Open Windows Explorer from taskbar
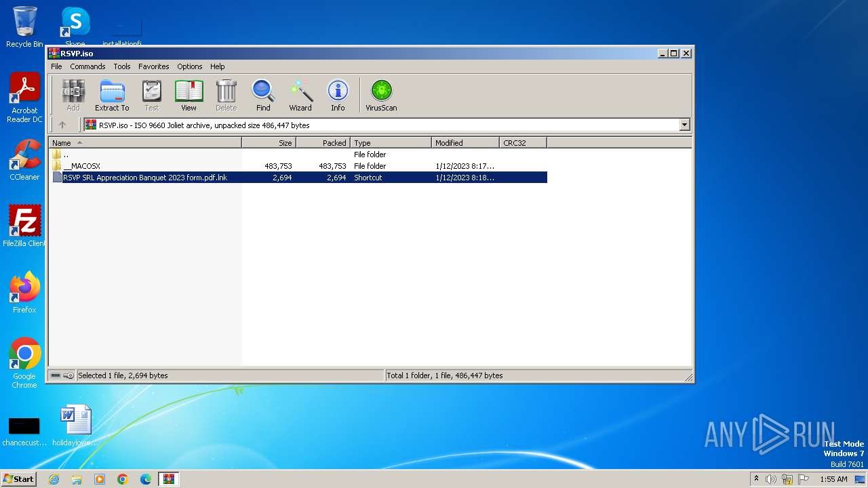868x488 pixels. tap(77, 479)
